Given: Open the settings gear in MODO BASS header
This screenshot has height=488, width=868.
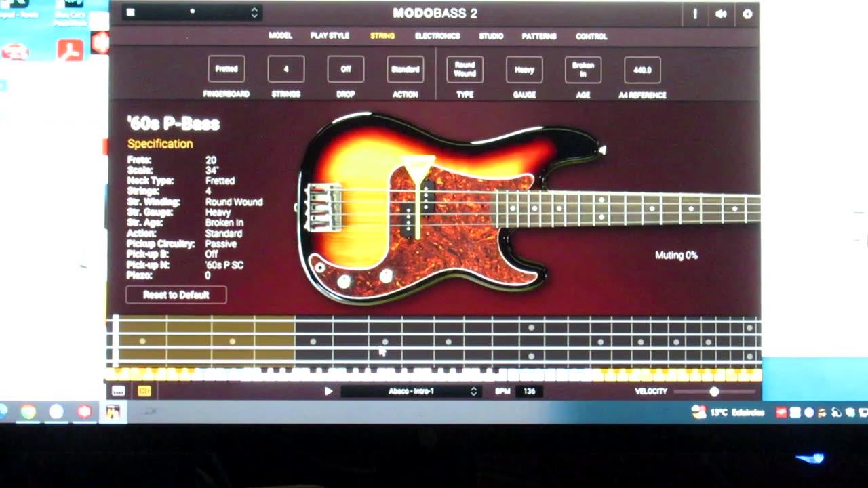Looking at the screenshot, I should click(x=747, y=14).
